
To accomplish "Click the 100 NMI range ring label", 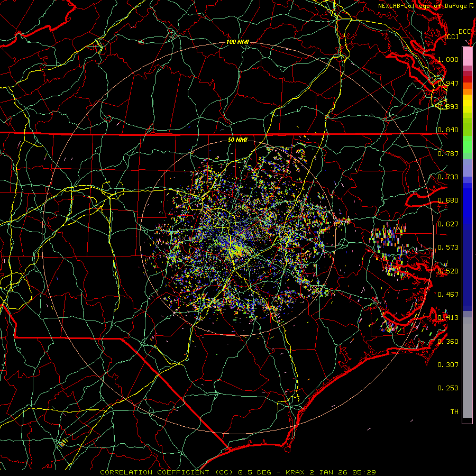I will click(x=237, y=42).
